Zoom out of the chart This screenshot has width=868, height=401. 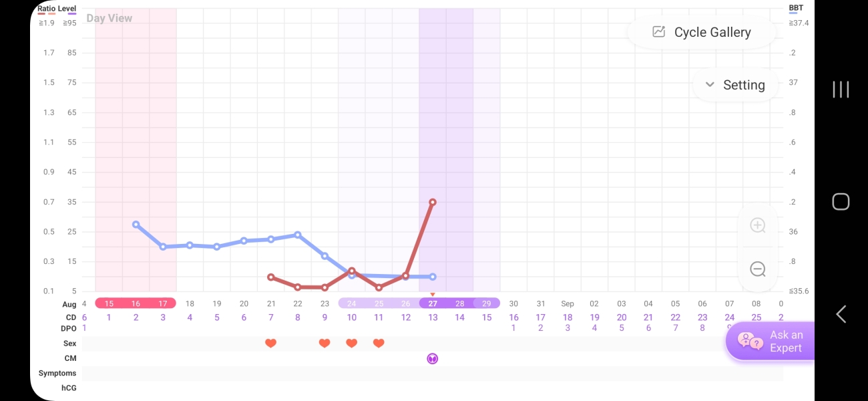tap(758, 269)
